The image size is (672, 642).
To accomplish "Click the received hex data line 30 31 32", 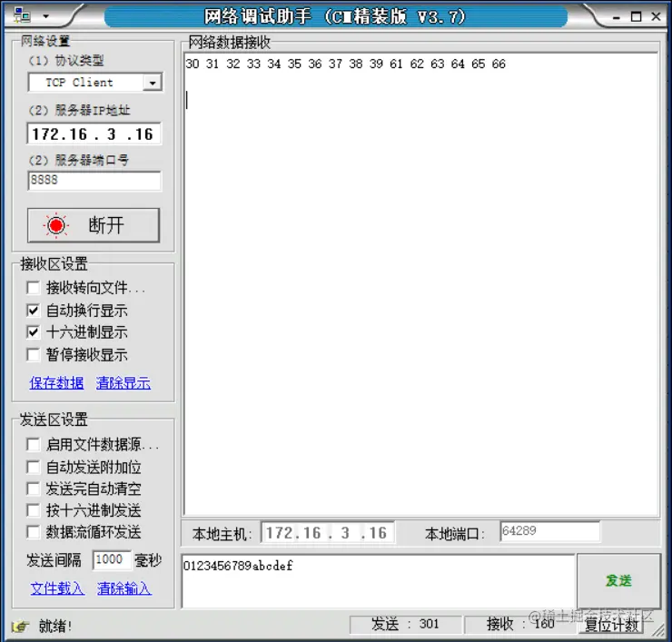I will pos(345,64).
